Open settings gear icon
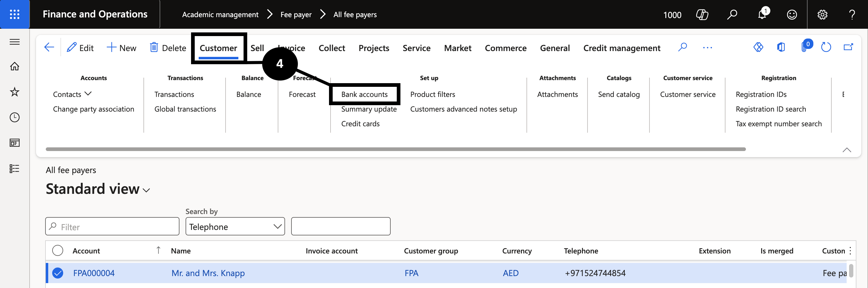868x288 pixels. pyautogui.click(x=823, y=14)
